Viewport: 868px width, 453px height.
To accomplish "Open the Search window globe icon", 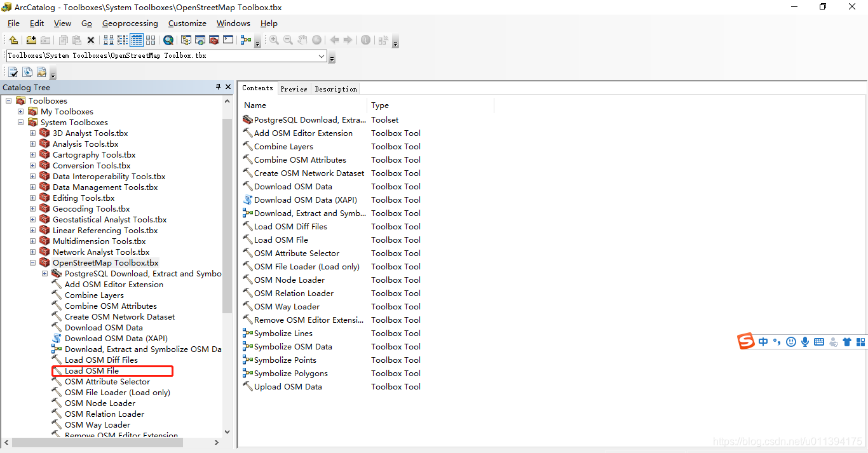I will tap(168, 40).
